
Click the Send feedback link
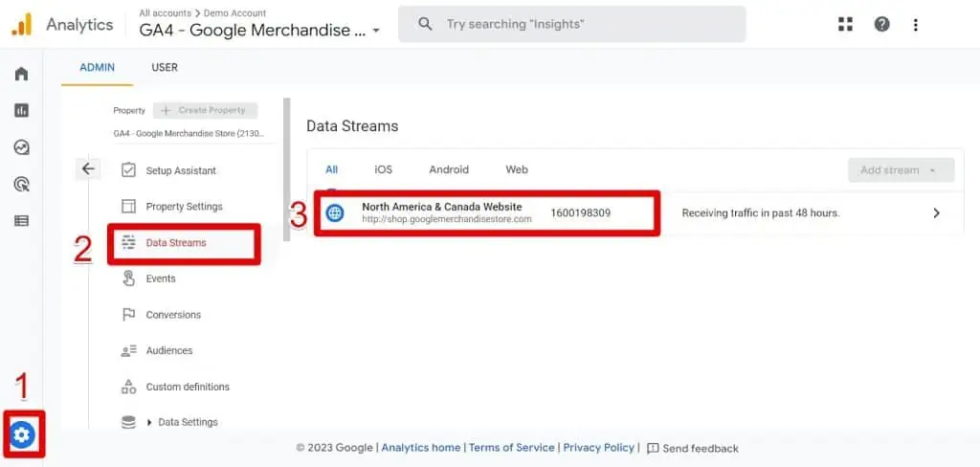pos(701,448)
